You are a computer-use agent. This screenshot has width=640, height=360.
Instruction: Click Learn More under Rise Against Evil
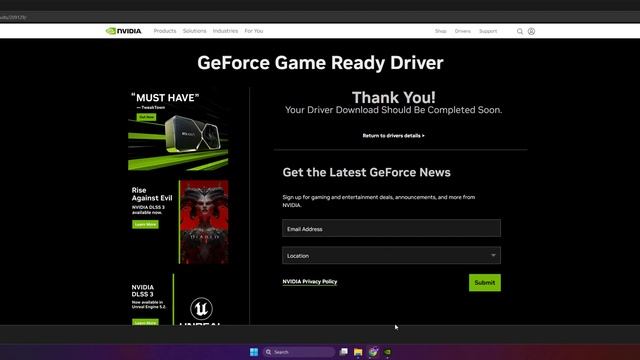coord(145,224)
